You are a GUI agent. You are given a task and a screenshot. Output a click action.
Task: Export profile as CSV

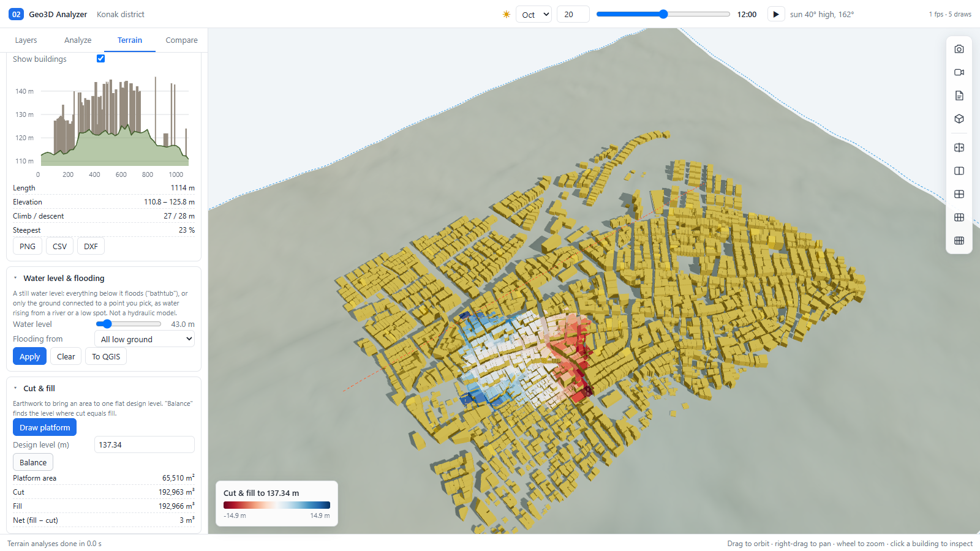pos(59,246)
